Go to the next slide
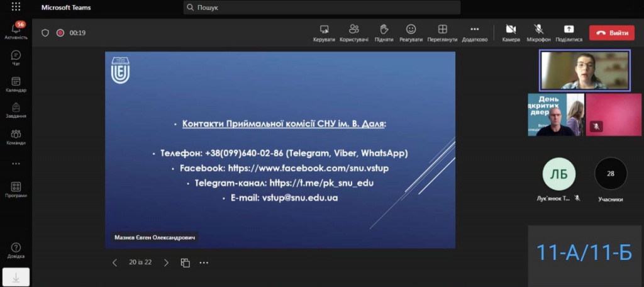Viewport: 644px width, 287px height. (x=166, y=262)
